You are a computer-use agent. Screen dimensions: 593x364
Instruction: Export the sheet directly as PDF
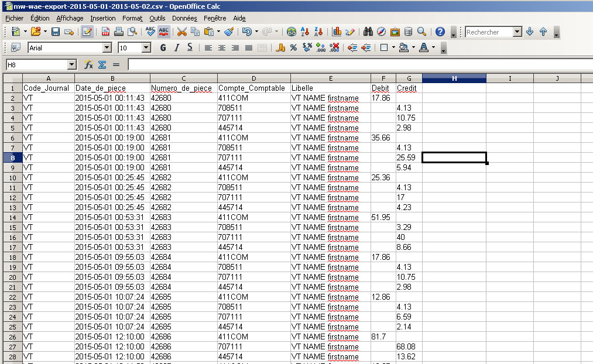[106, 32]
